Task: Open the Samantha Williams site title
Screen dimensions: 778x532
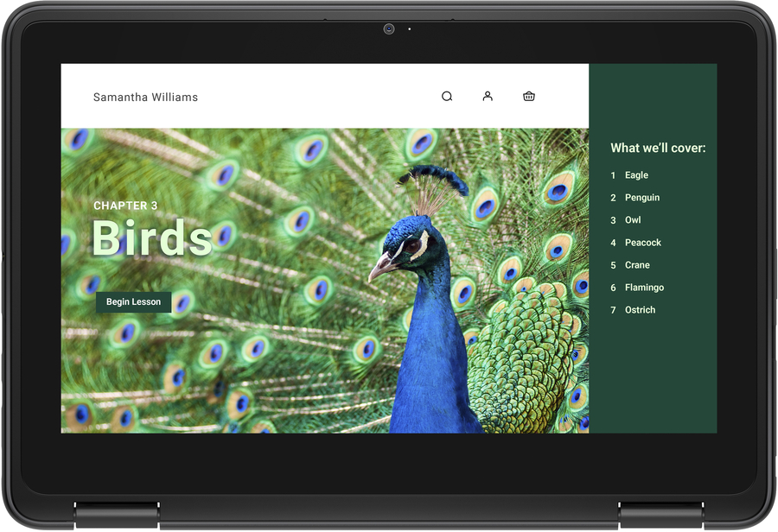Action: 145,98
